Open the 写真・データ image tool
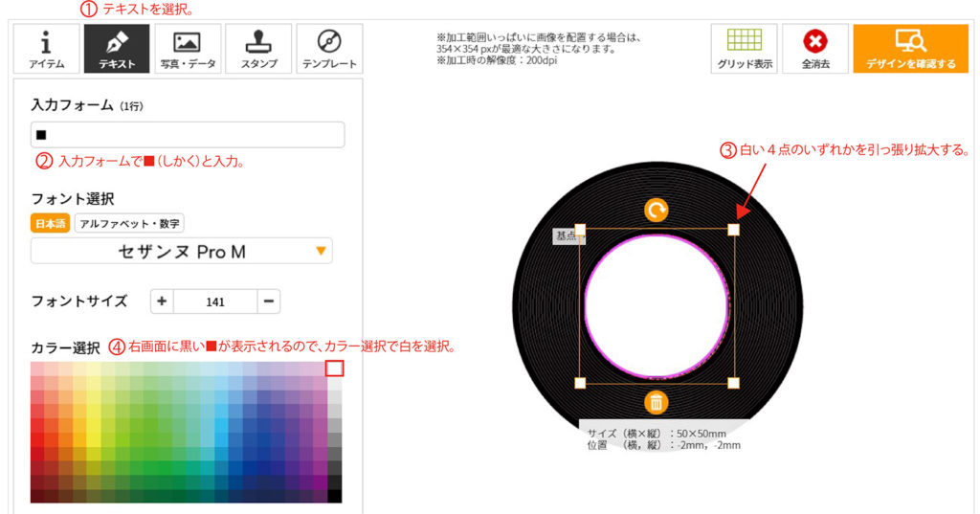 (188, 49)
